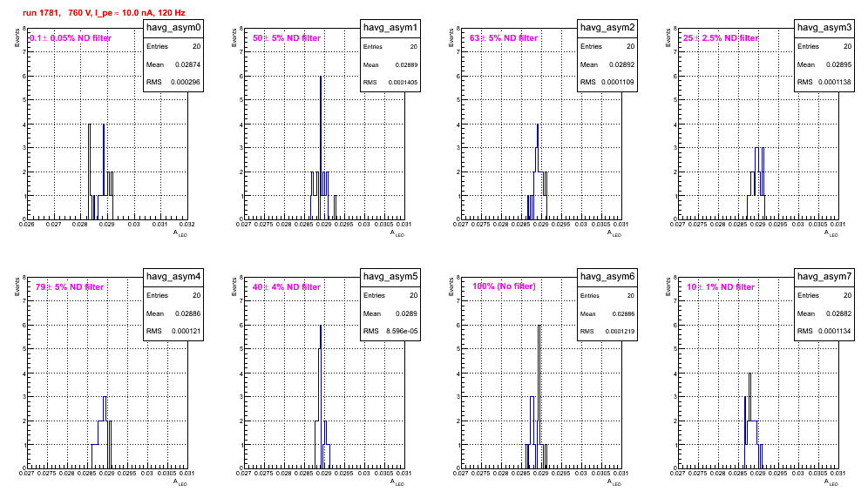Viewport: 868px width, 498px height.
Task: Click the Entries row in the havg_asym5 box
Action: pyautogui.click(x=390, y=295)
